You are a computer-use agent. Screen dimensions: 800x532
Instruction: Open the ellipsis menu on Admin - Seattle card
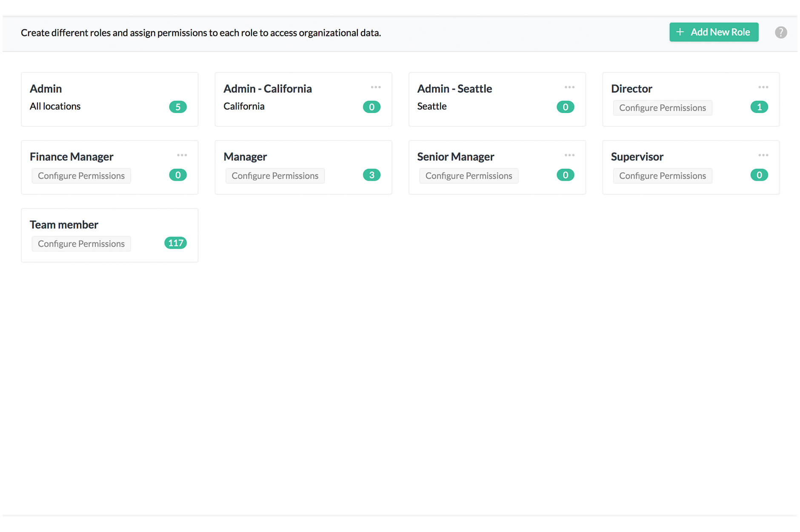point(569,87)
